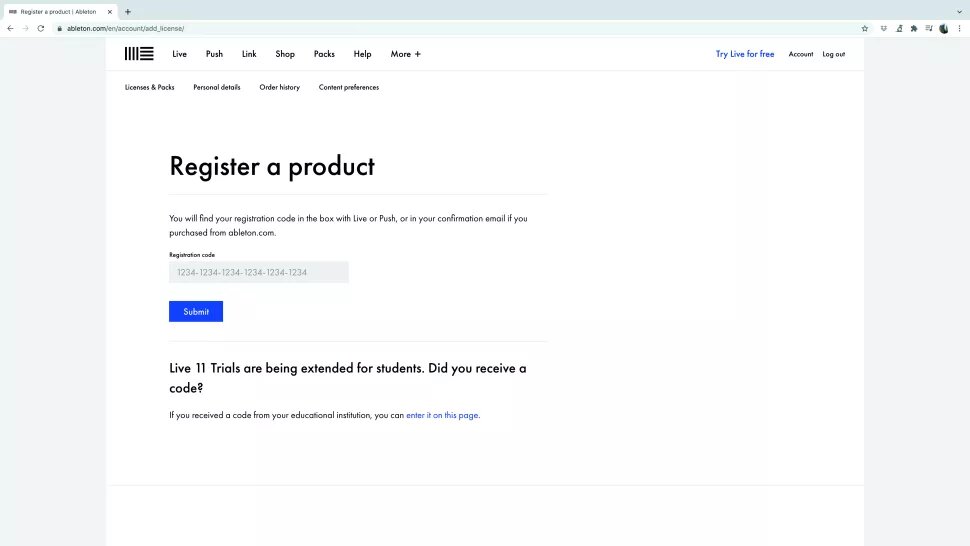Screen dimensions: 970x546
Task: Open Chrome's three-dot menu
Action: (959, 28)
